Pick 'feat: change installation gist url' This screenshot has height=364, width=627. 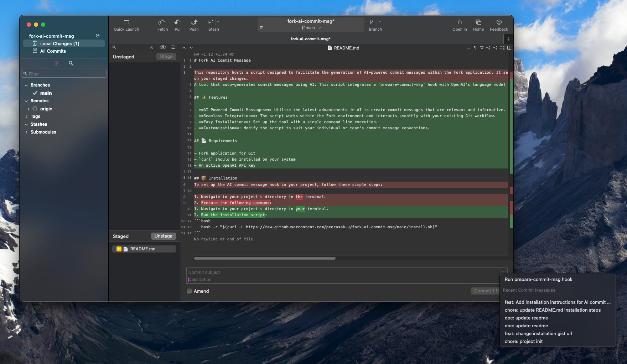pyautogui.click(x=558, y=334)
